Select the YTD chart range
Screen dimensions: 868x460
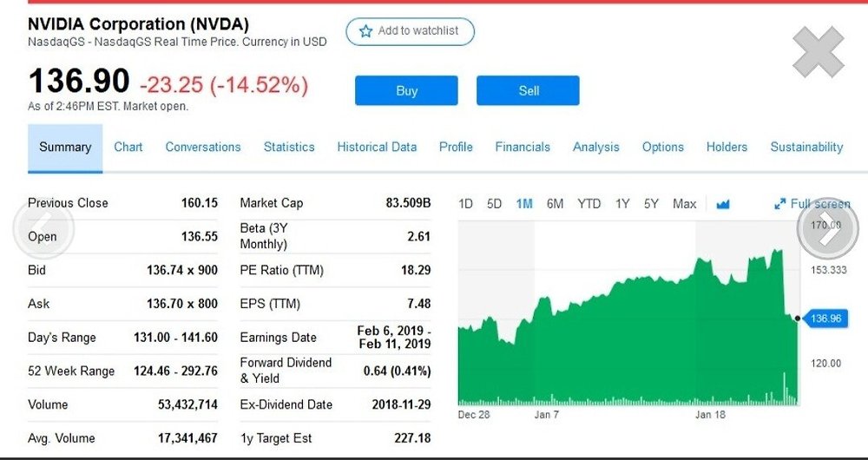589,204
